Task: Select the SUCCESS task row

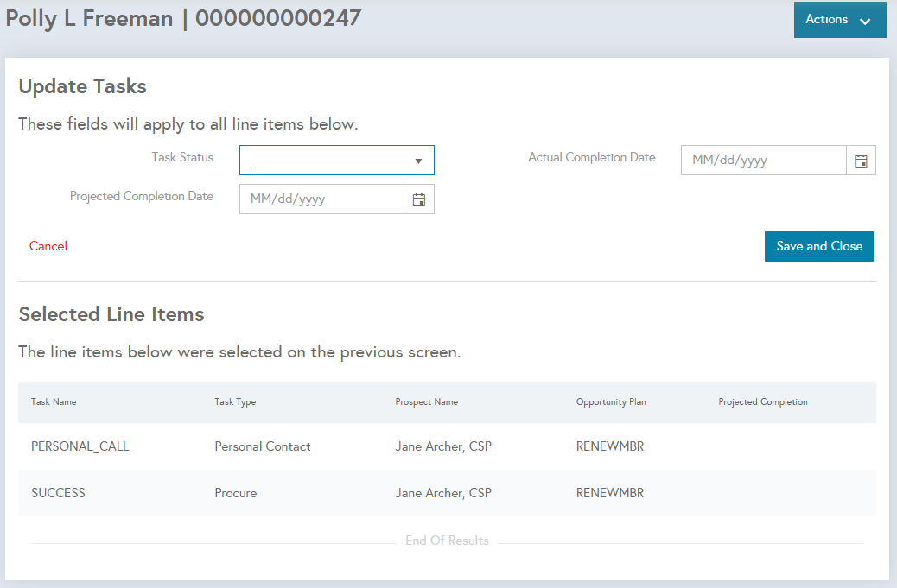Action: click(x=447, y=493)
